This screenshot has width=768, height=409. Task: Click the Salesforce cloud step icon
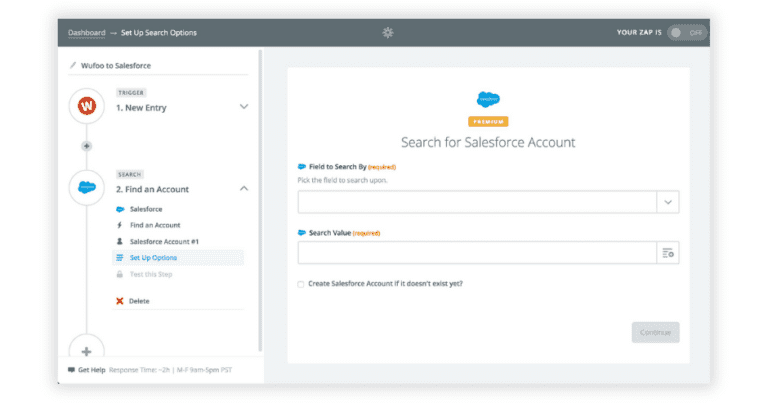pos(87,187)
